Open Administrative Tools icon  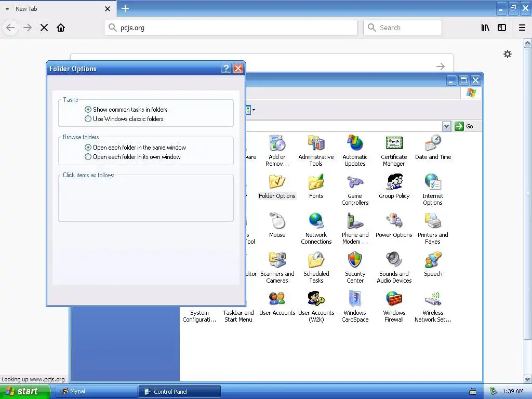316,150
